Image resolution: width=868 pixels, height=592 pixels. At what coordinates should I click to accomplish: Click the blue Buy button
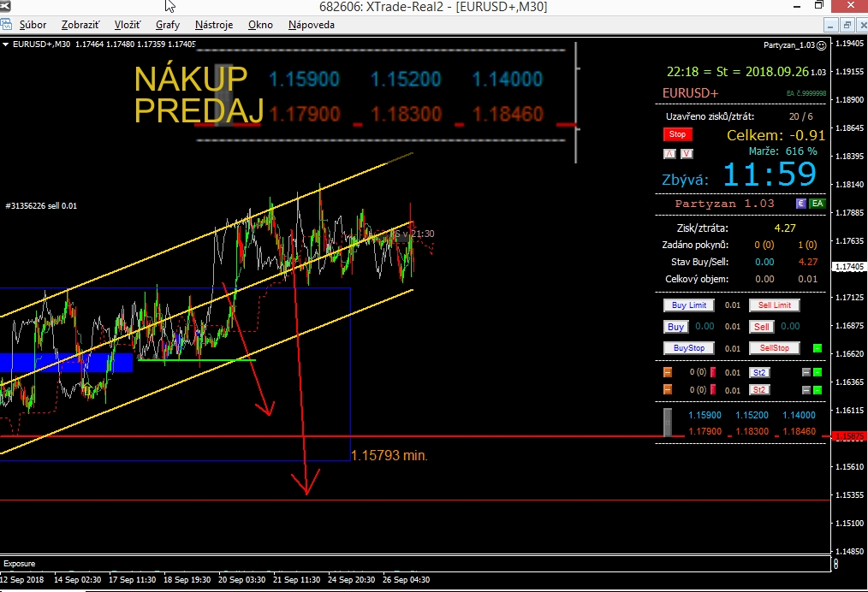(x=675, y=327)
